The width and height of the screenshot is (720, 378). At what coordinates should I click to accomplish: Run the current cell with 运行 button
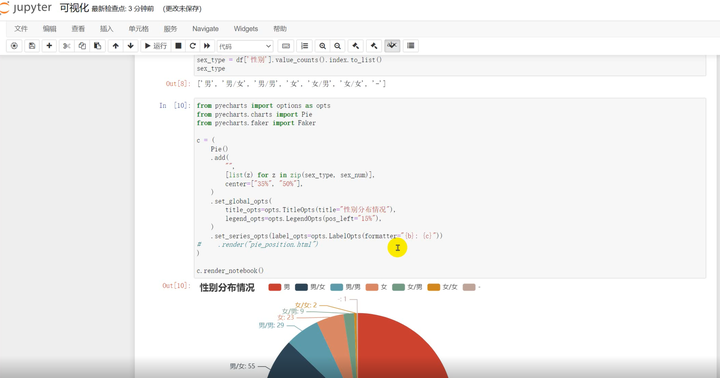point(156,46)
